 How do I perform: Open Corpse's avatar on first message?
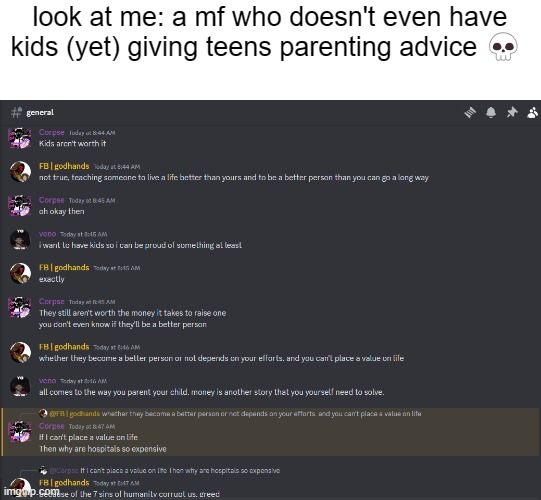pos(20,138)
